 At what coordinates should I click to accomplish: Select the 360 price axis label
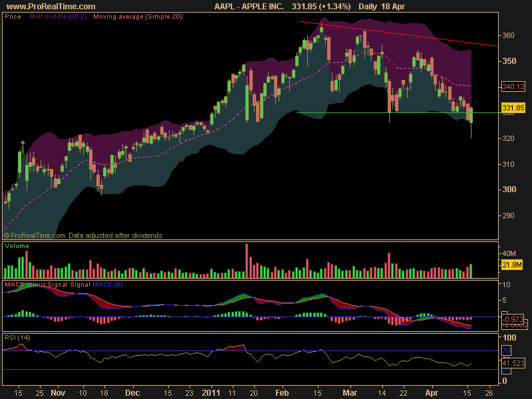point(508,35)
